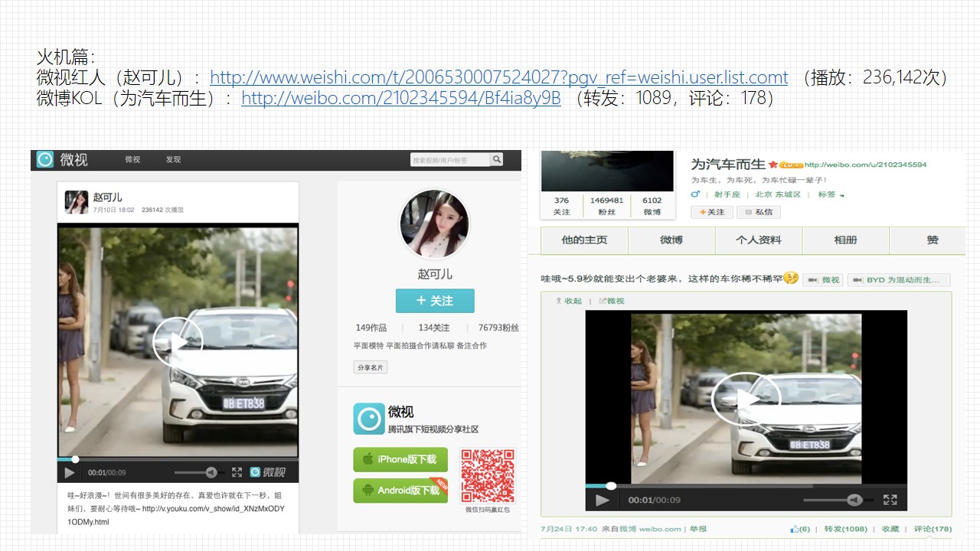
Task: Click the WeChat QR code image
Action: click(487, 475)
